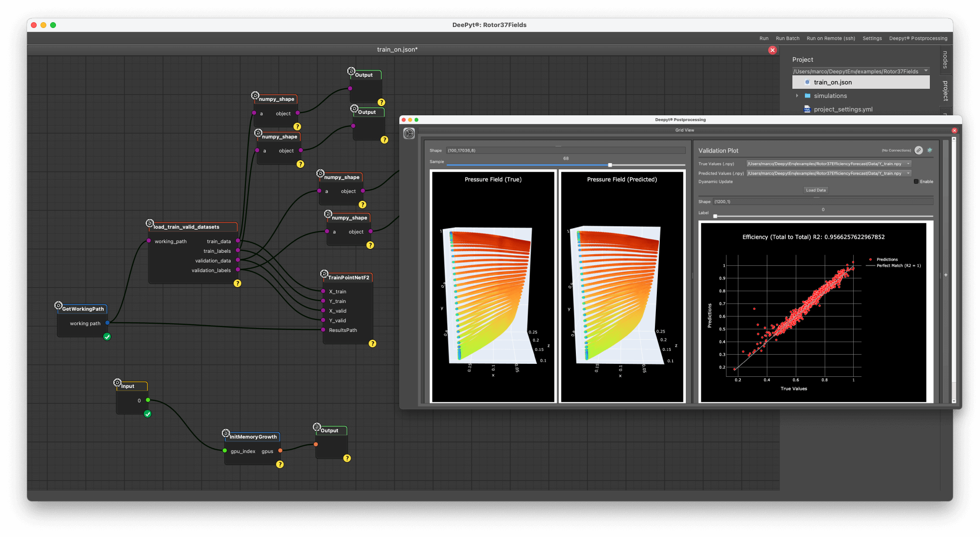Open gear settings of load_train_valid_datasets node
This screenshot has width=980, height=537.
click(x=150, y=223)
